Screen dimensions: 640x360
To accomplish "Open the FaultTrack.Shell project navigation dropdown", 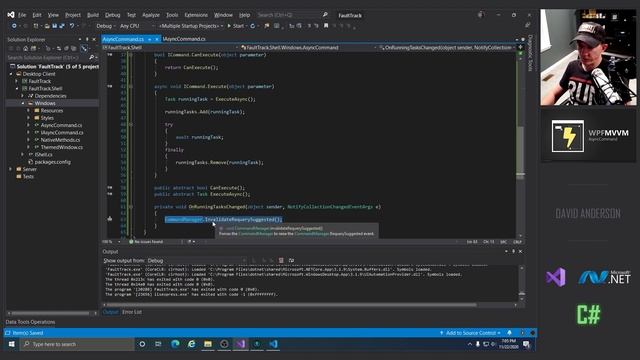I will click(x=170, y=47).
